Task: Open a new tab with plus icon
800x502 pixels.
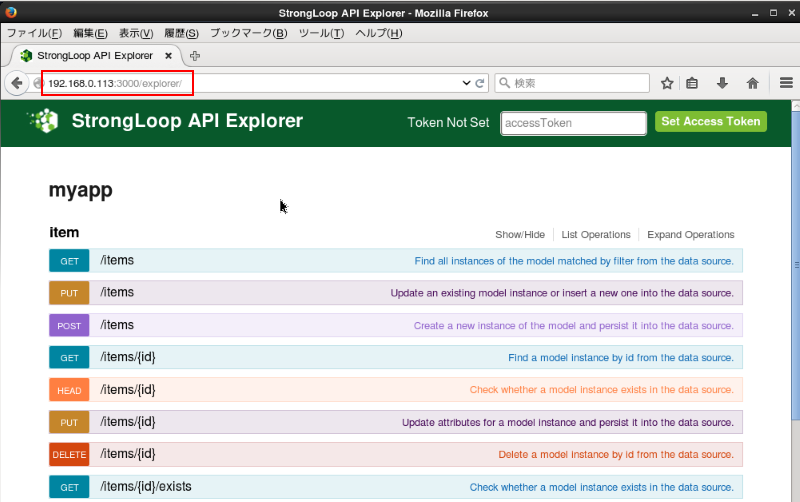Action: point(195,56)
